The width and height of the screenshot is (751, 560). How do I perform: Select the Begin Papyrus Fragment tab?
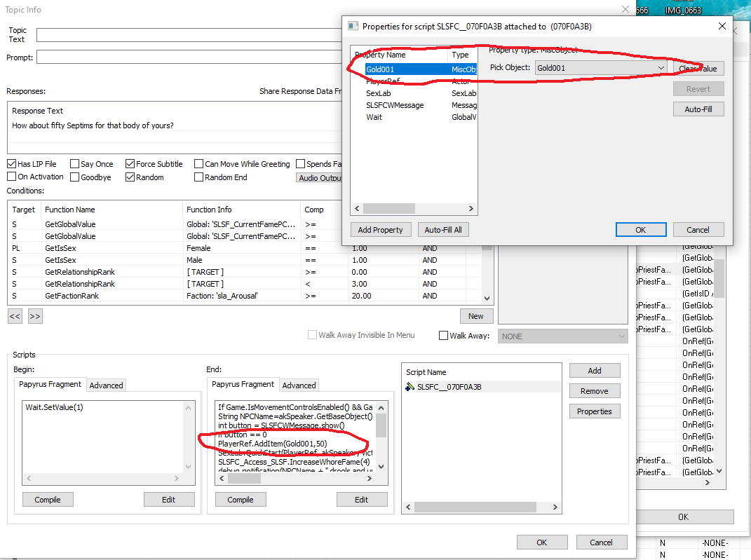pyautogui.click(x=50, y=385)
